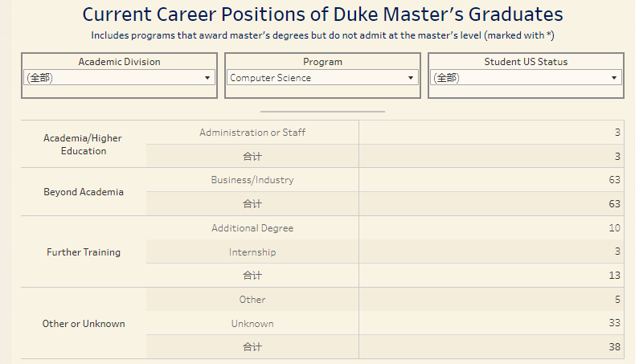Click the dashboard title text
The image size is (635, 364).
click(322, 14)
